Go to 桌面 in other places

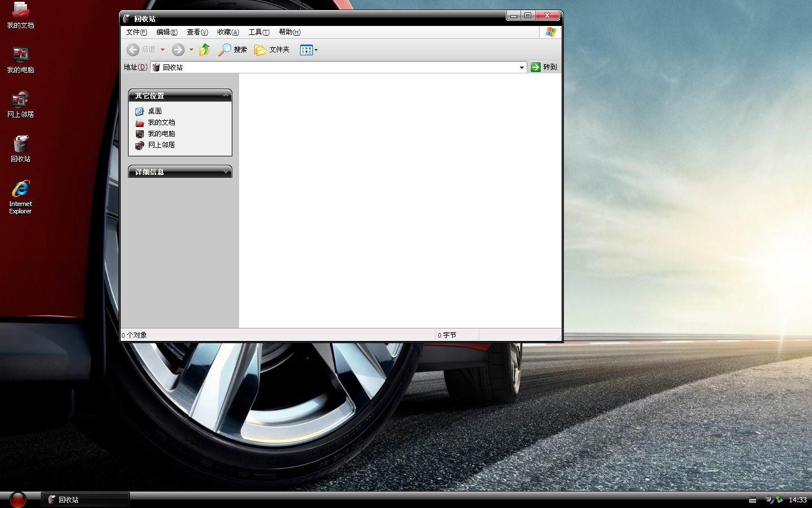149,111
